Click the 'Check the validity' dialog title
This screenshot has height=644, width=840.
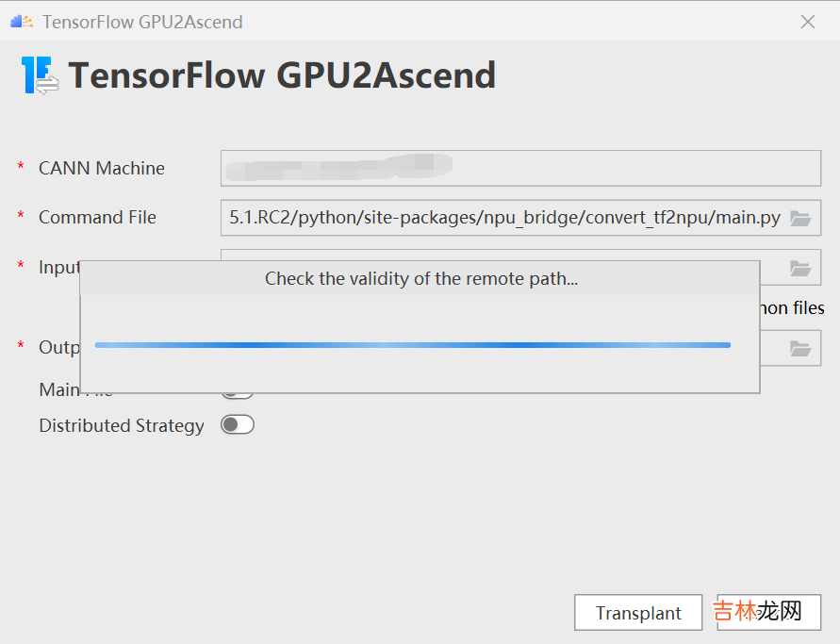pos(420,278)
